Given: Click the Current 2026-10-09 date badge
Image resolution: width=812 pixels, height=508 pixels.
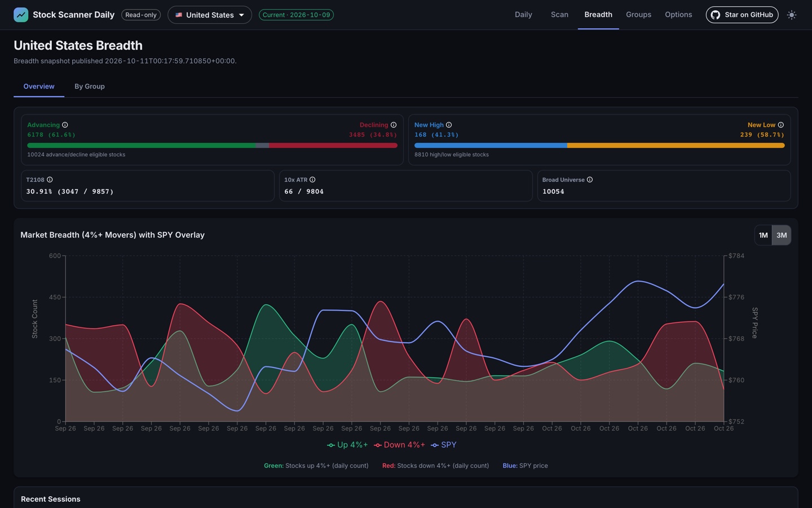Looking at the screenshot, I should pyautogui.click(x=296, y=15).
